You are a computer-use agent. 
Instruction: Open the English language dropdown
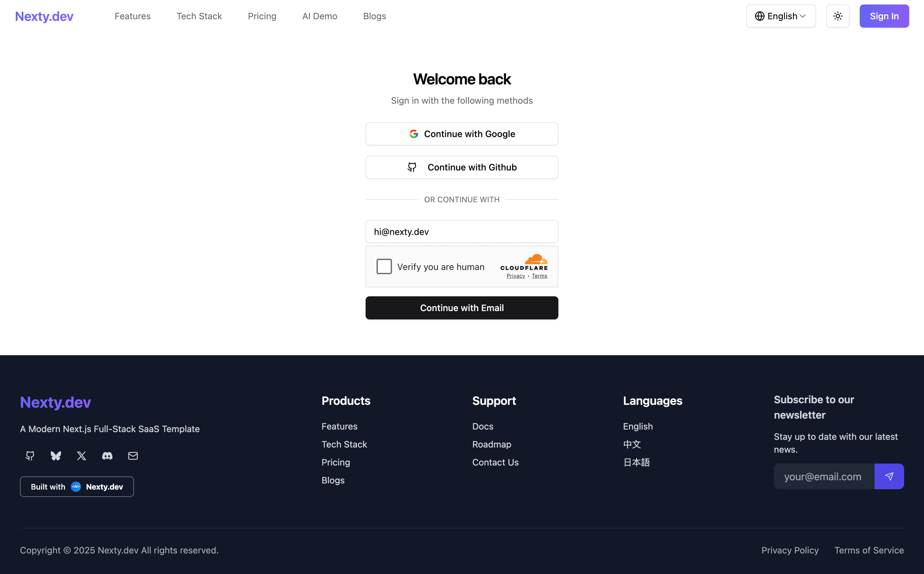(x=781, y=16)
